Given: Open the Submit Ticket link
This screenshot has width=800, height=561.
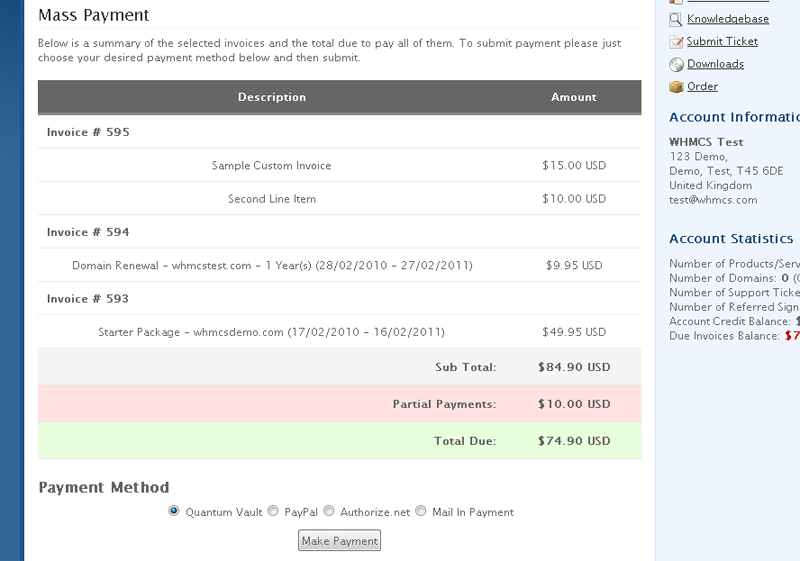Looking at the screenshot, I should pyautogui.click(x=722, y=41).
